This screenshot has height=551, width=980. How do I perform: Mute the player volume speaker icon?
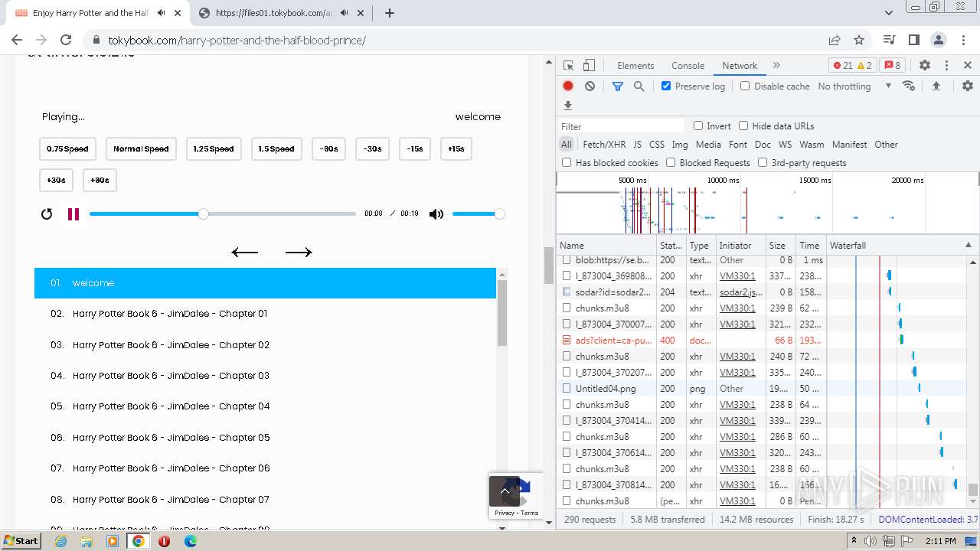point(436,214)
